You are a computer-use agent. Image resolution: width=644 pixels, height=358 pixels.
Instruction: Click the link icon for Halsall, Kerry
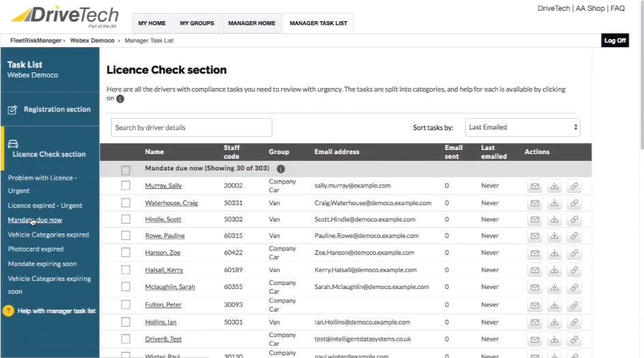[x=574, y=270]
